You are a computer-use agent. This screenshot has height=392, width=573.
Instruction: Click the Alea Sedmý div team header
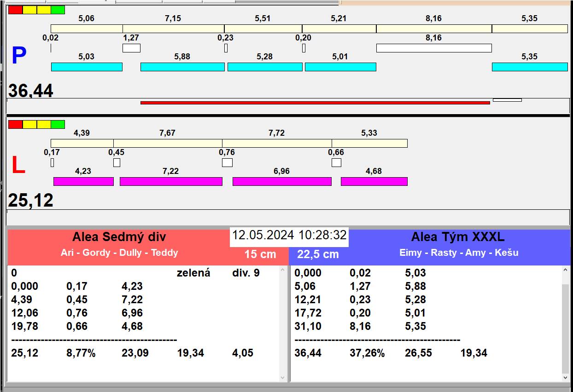[119, 237]
